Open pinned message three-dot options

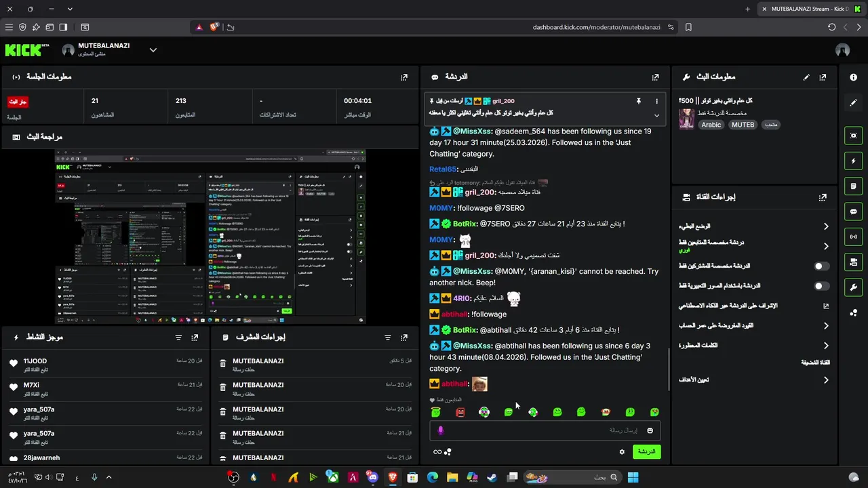point(656,101)
